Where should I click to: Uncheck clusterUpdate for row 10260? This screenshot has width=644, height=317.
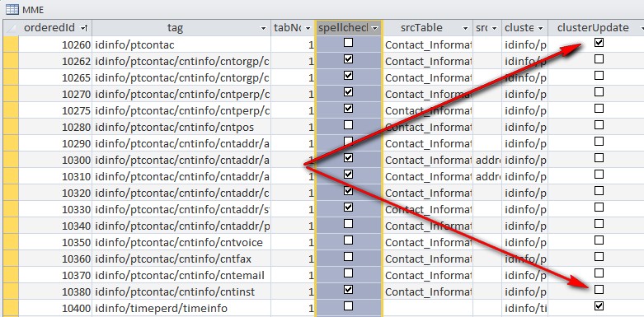pos(599,42)
